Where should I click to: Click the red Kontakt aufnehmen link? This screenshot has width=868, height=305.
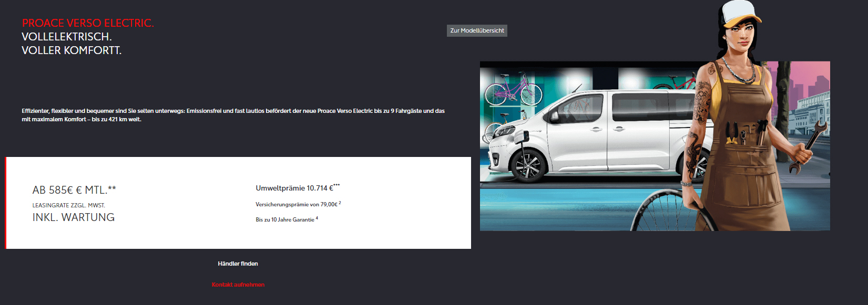point(238,285)
